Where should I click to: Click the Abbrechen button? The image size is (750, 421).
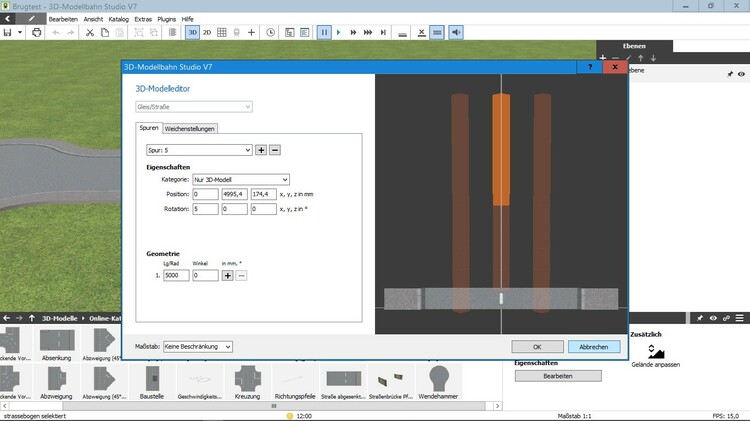(x=594, y=347)
